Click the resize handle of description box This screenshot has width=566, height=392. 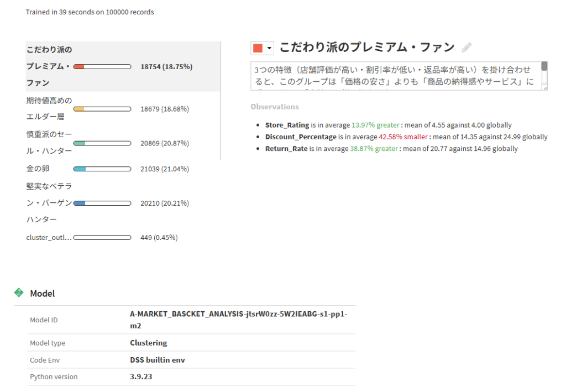point(544,87)
